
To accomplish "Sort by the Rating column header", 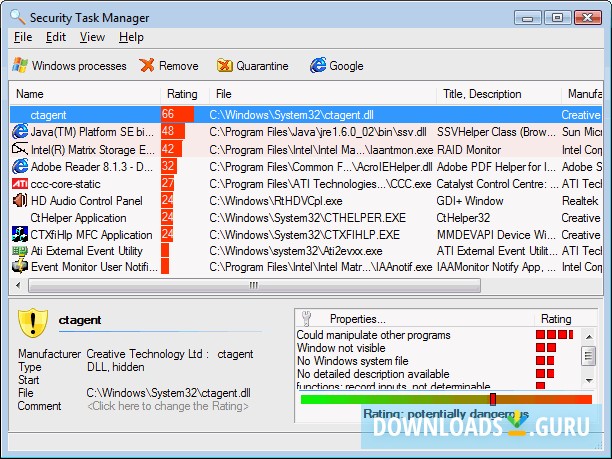I will tap(185, 94).
